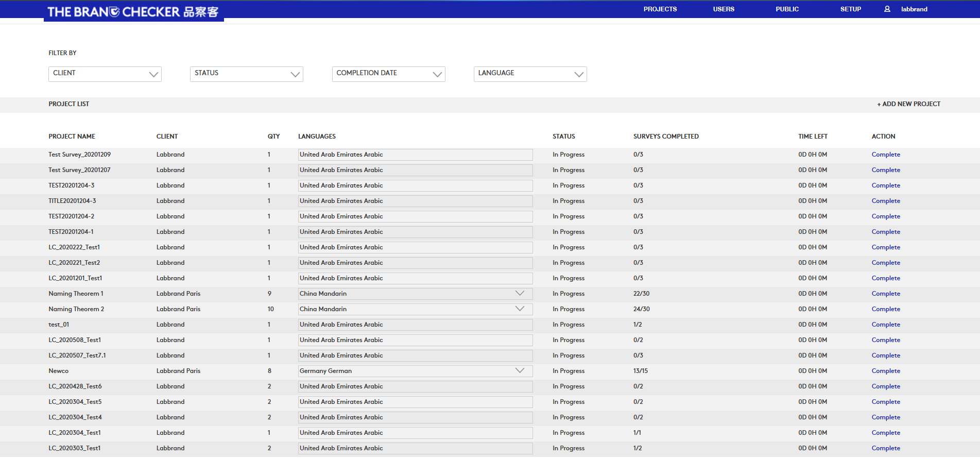Select the labbrand account name
This screenshot has width=980, height=458.
914,9
